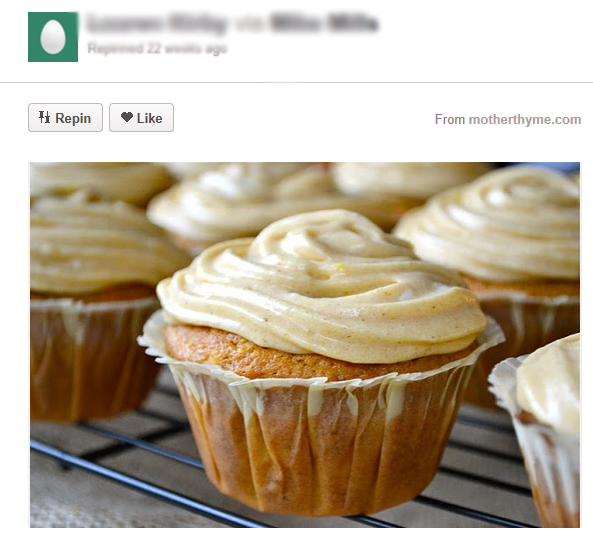Screen dimensions: 593x539
Task: Like this pin
Action: [141, 118]
